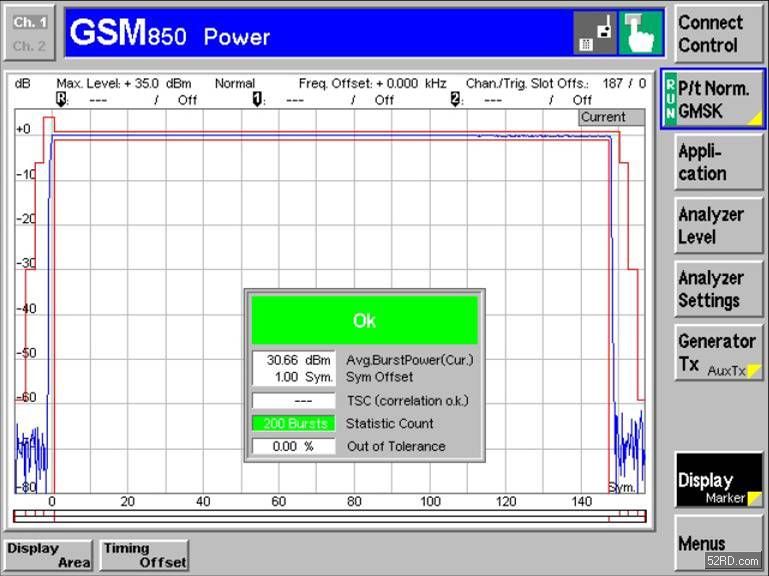Click Freq. Offset + 0.000 kHz value
This screenshot has width=769, height=576.
click(x=372, y=83)
